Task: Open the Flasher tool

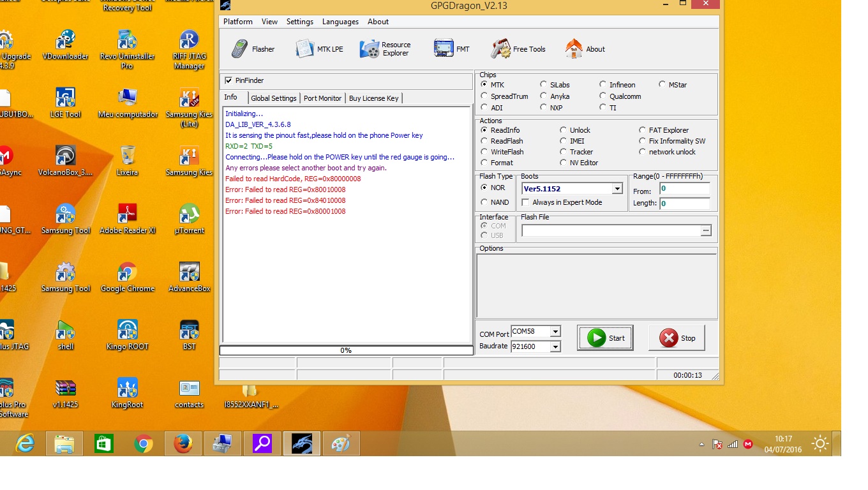Action: [253, 49]
